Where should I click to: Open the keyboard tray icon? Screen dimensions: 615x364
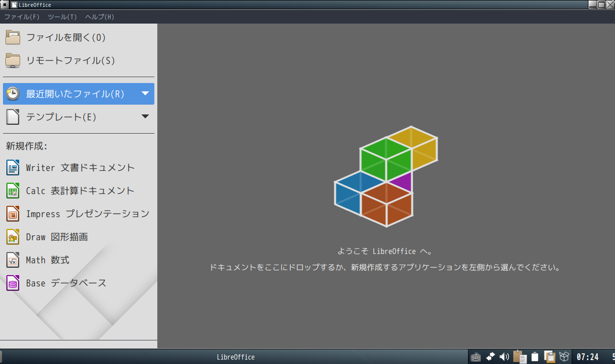tap(475, 357)
